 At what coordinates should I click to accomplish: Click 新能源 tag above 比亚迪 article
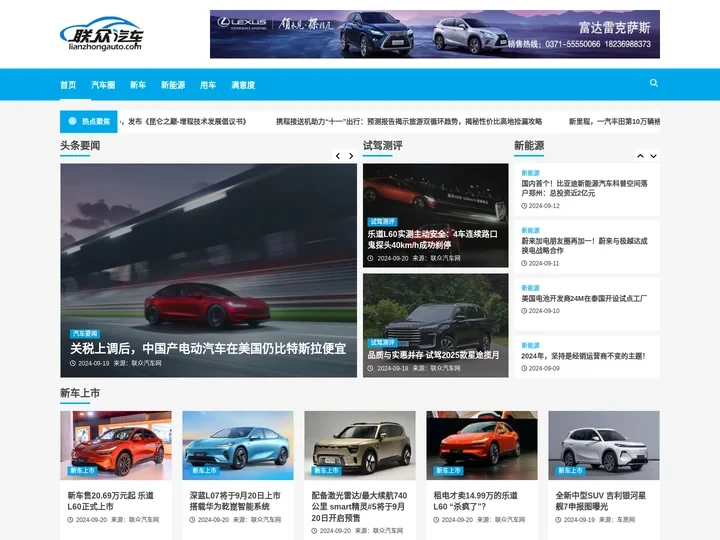tap(530, 173)
